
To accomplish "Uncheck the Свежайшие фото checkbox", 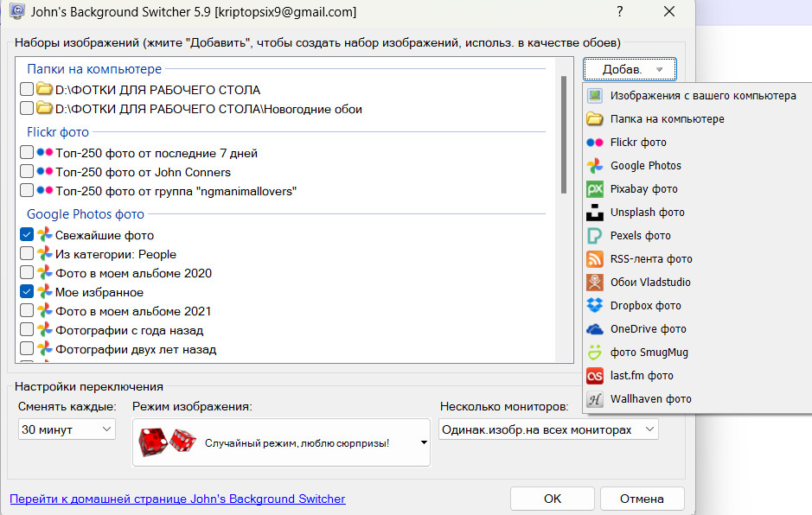I will (x=27, y=234).
